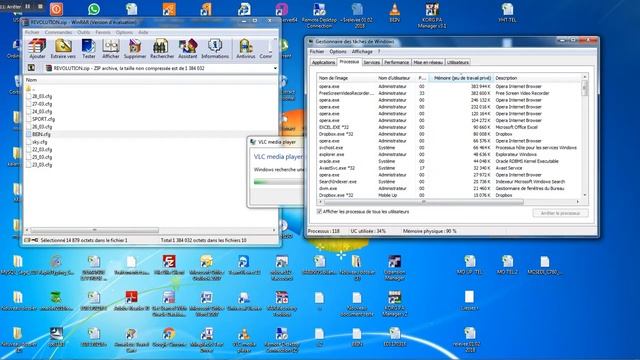Switch to the Applications tab in Task Manager

click(x=323, y=62)
